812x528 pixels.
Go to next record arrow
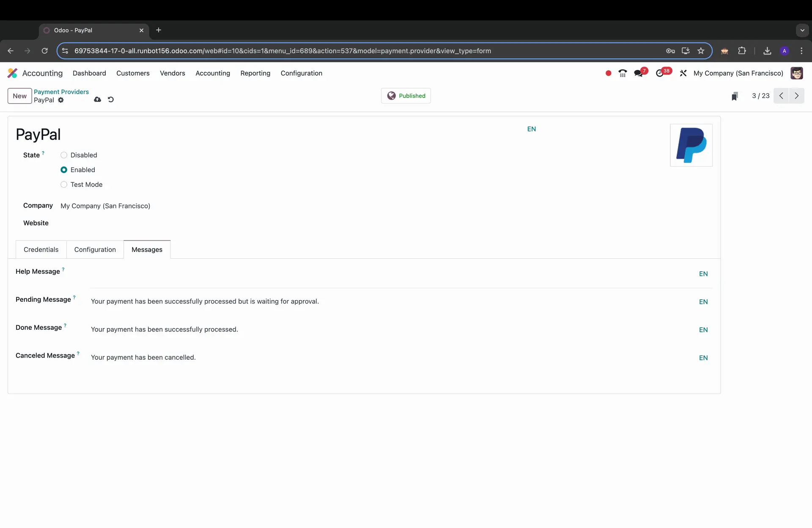(x=797, y=96)
